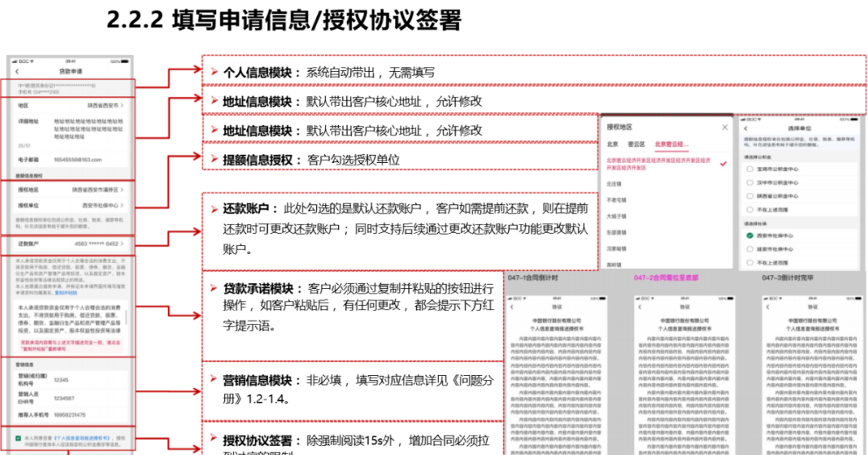The image size is (868, 455).
Task: Tap back arrow in 047-1合同倒计时 mockup
Action: coord(512,307)
